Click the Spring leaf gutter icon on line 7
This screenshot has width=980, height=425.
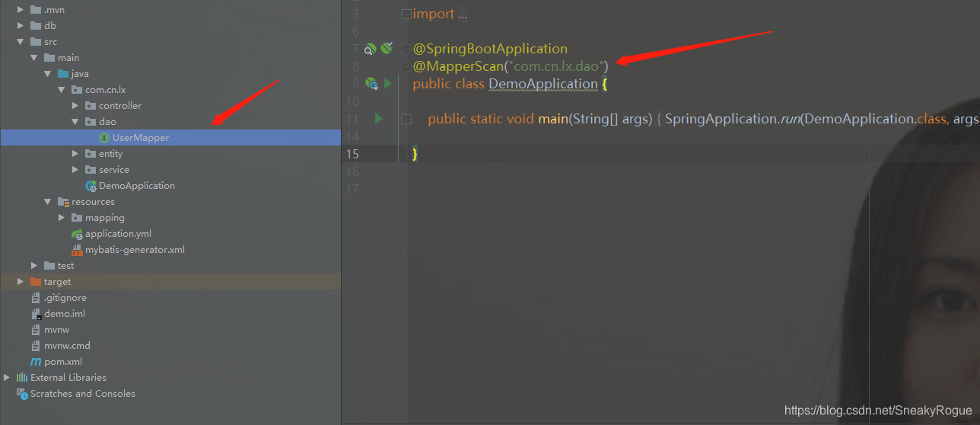tap(387, 48)
